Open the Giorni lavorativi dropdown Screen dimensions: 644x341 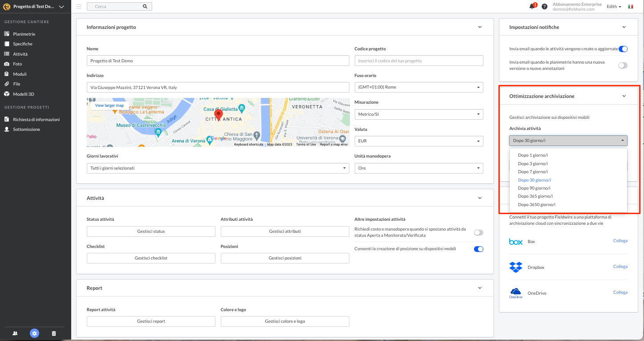(218, 168)
